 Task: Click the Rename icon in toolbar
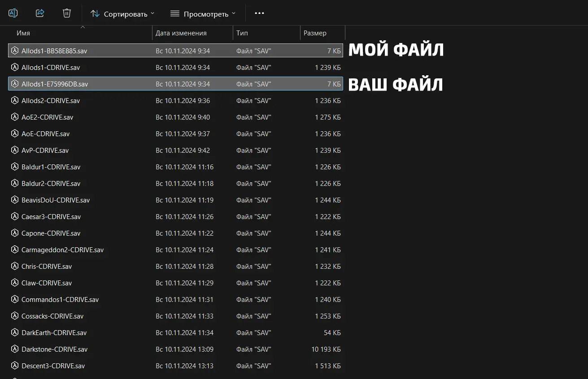click(x=13, y=13)
